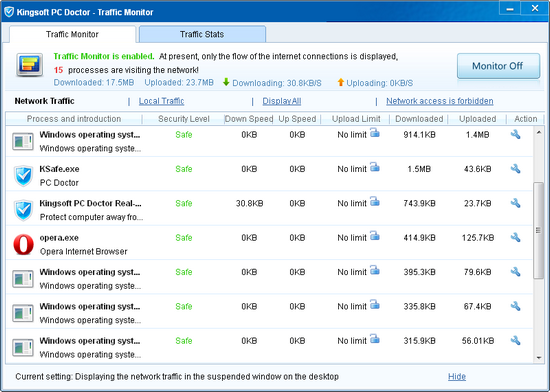
Task: Click the Hide link
Action: click(457, 377)
